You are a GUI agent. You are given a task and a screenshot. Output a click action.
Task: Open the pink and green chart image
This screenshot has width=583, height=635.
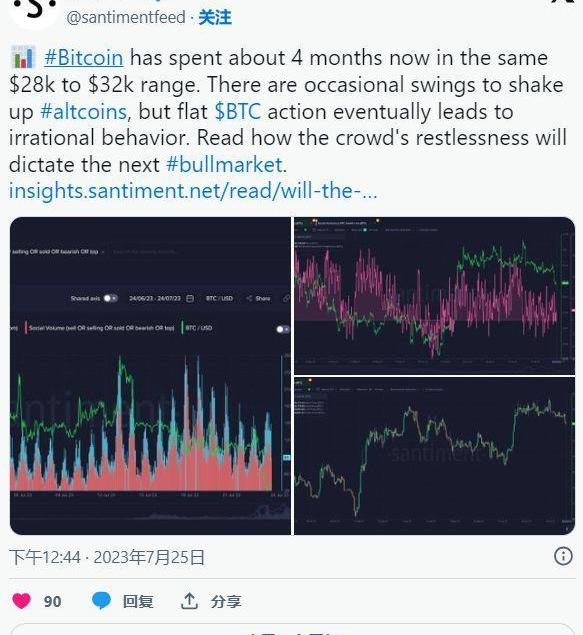(434, 296)
